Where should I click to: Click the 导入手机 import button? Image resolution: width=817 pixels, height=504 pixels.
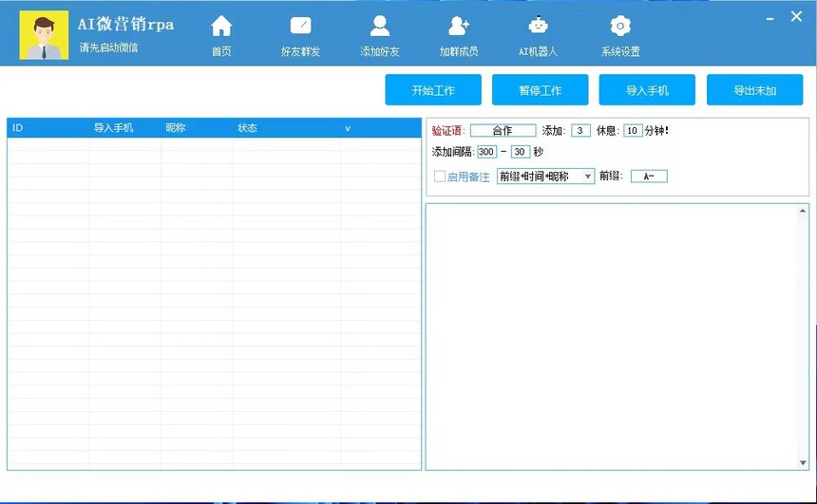pyautogui.click(x=647, y=90)
